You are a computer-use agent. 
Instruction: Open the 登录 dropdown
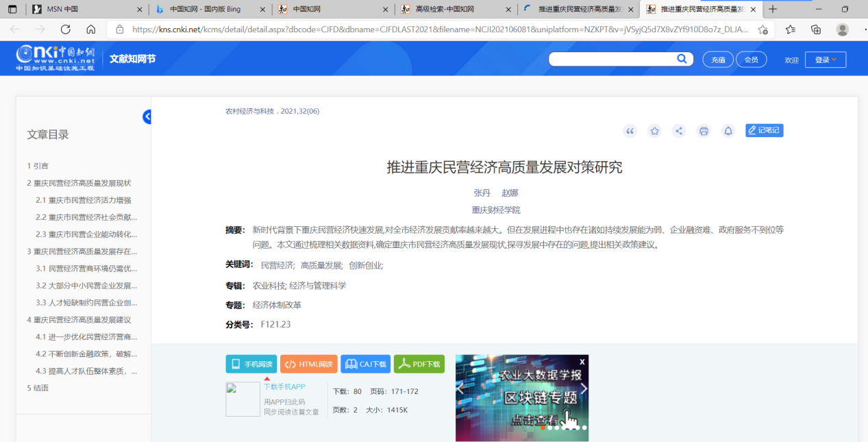(825, 60)
